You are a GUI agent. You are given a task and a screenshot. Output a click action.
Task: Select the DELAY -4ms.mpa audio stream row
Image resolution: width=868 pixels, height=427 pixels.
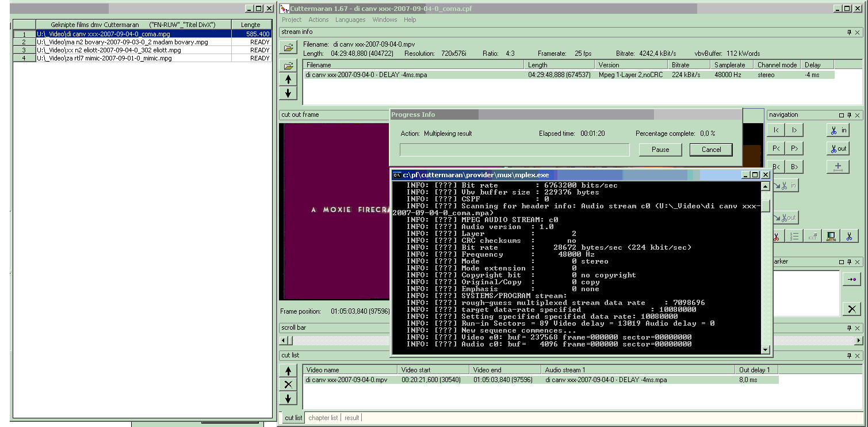[x=569, y=75]
